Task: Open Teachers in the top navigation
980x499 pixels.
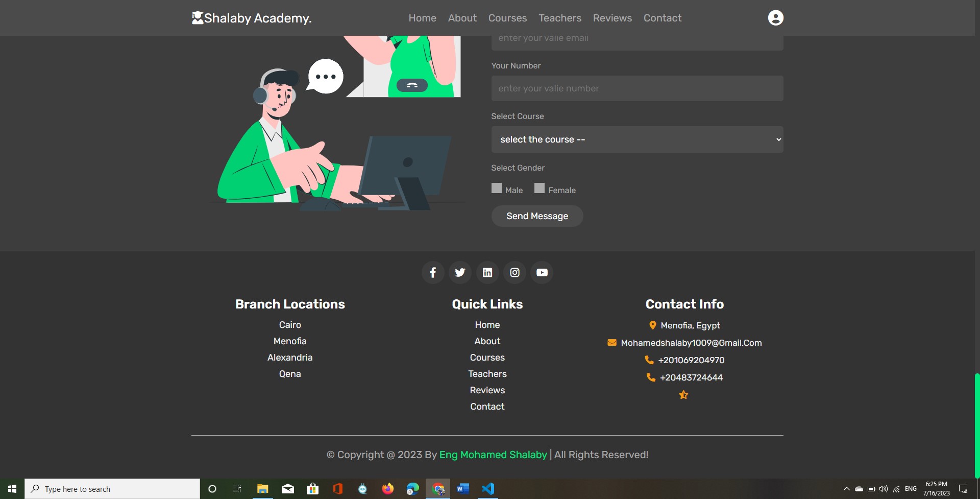Action: (x=560, y=18)
